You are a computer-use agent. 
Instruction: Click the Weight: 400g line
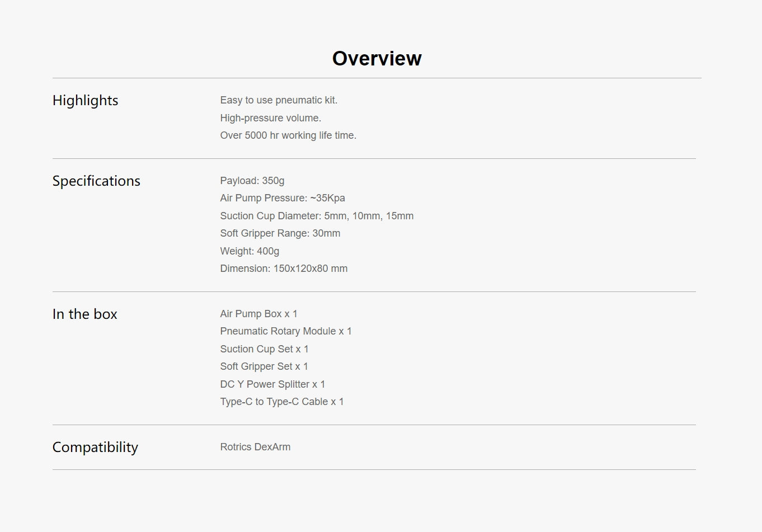click(250, 251)
